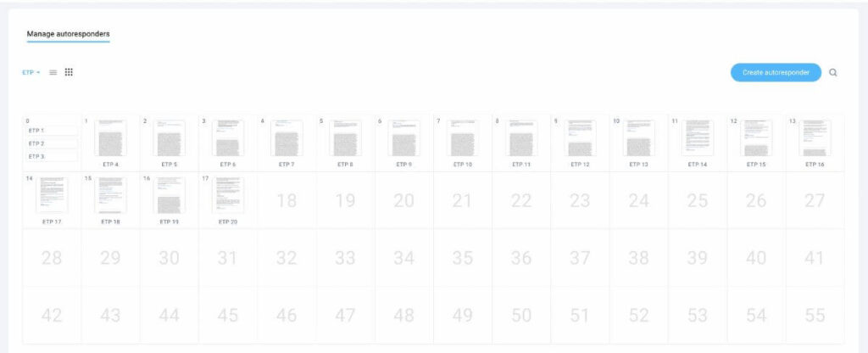Click the empty day 35 cell
This screenshot has height=353, width=868.
(463, 258)
